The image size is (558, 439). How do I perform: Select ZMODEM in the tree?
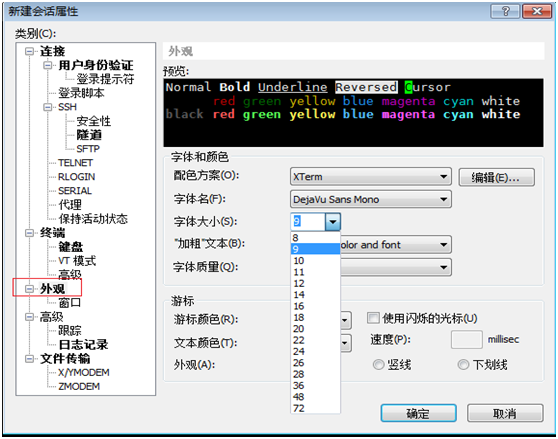pyautogui.click(x=79, y=386)
